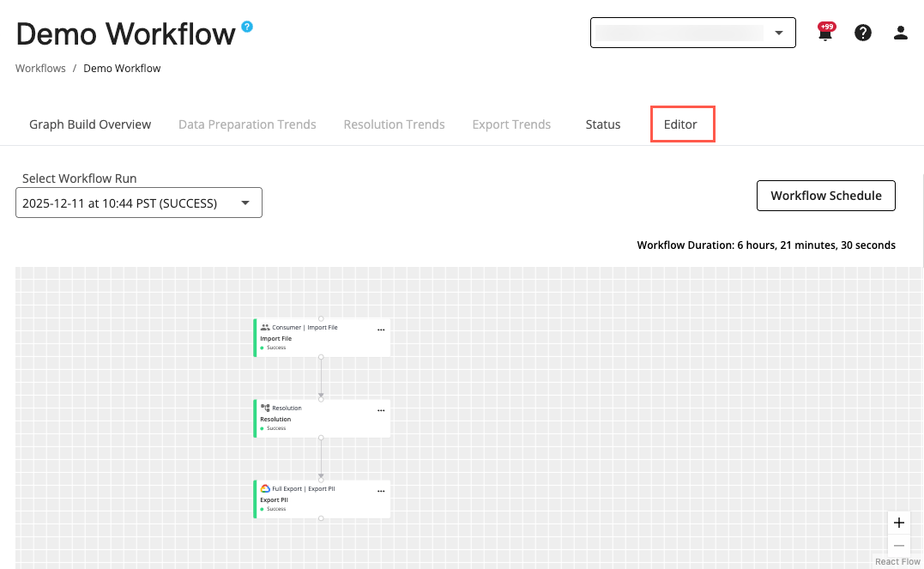Navigate to Workflows via the breadcrumb link
Viewport: 924px width, 569px height.
click(40, 68)
